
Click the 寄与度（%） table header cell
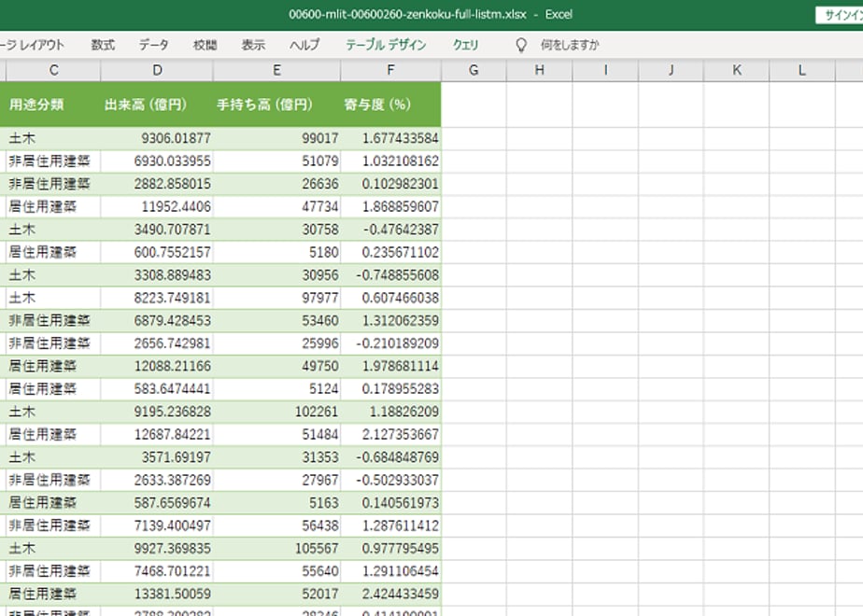tap(390, 105)
